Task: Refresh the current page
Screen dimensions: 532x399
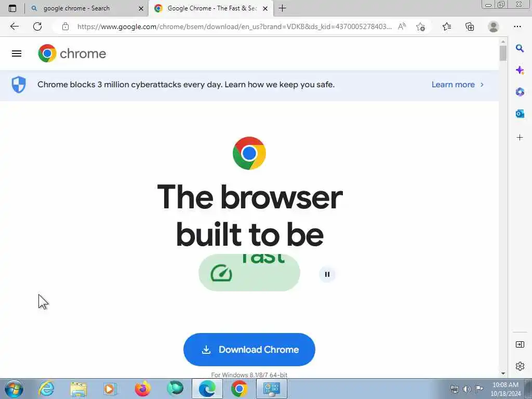Action: pos(37,26)
